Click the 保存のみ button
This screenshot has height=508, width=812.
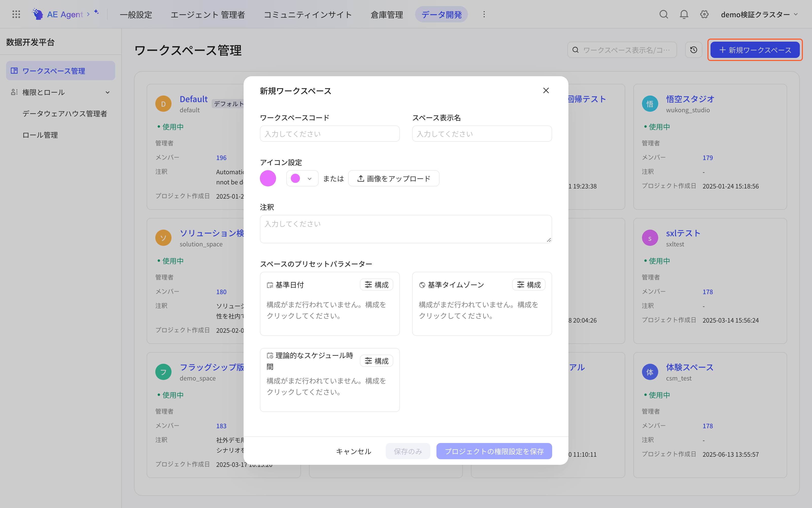tap(408, 451)
